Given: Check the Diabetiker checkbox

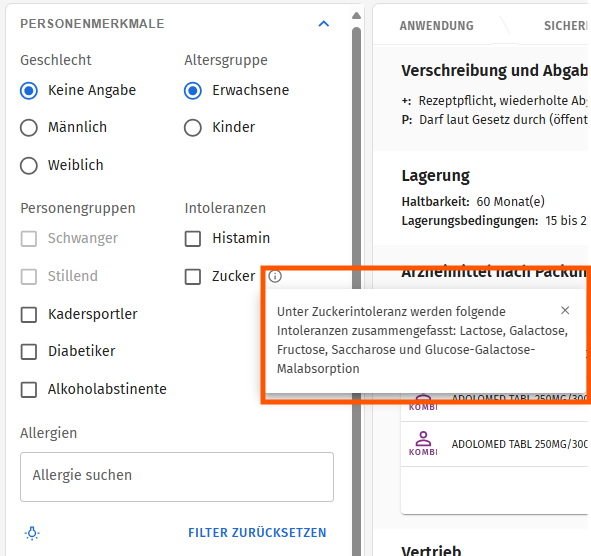Looking at the screenshot, I should point(29,351).
